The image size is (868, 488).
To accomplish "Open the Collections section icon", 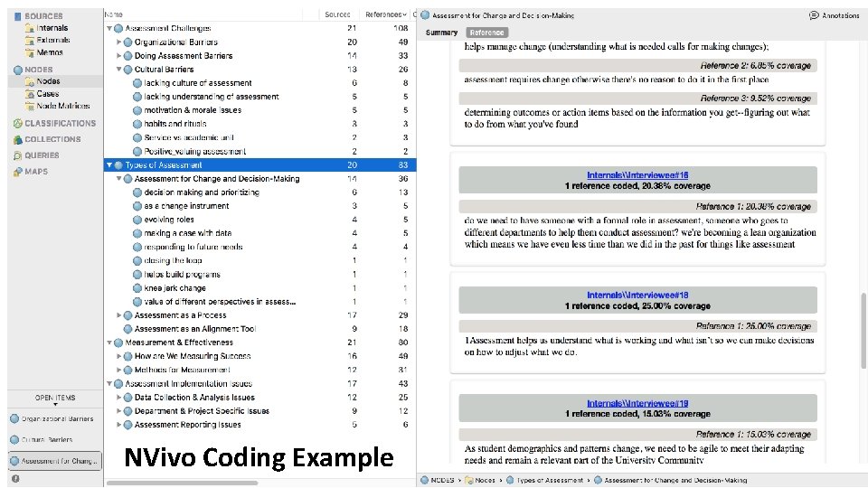I will point(18,139).
